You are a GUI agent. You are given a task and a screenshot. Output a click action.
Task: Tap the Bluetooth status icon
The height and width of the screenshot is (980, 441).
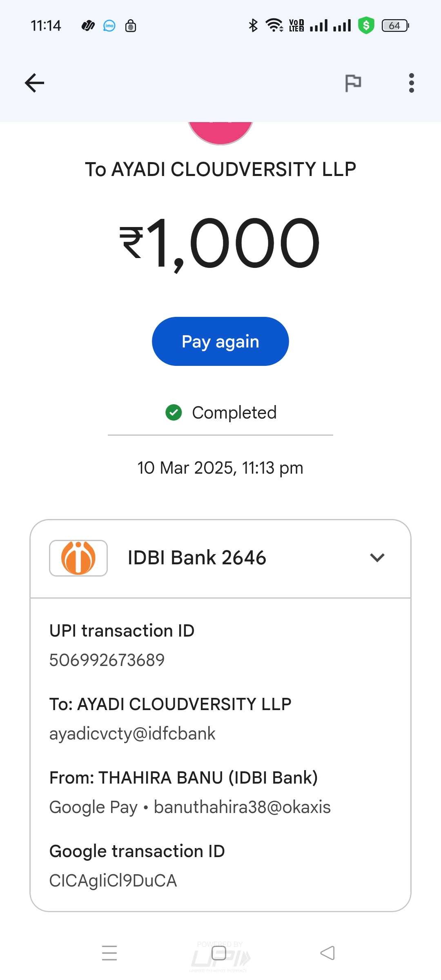pos(253,25)
